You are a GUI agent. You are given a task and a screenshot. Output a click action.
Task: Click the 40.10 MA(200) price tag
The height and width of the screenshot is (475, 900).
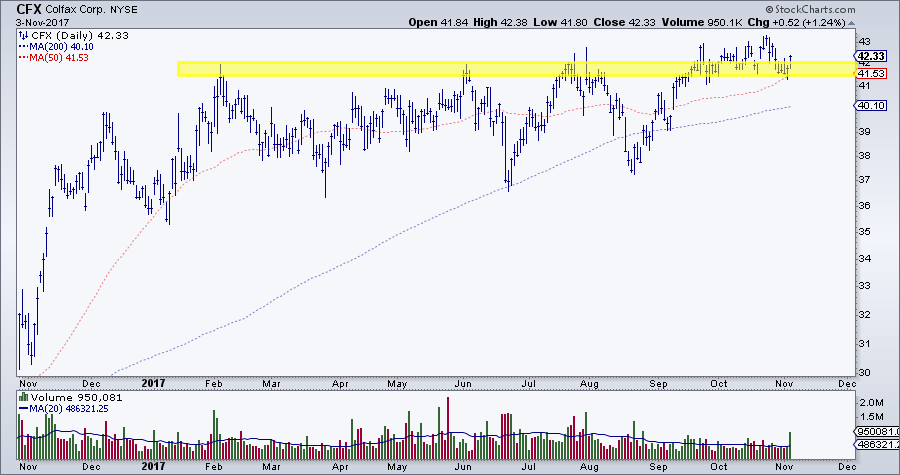click(x=872, y=105)
